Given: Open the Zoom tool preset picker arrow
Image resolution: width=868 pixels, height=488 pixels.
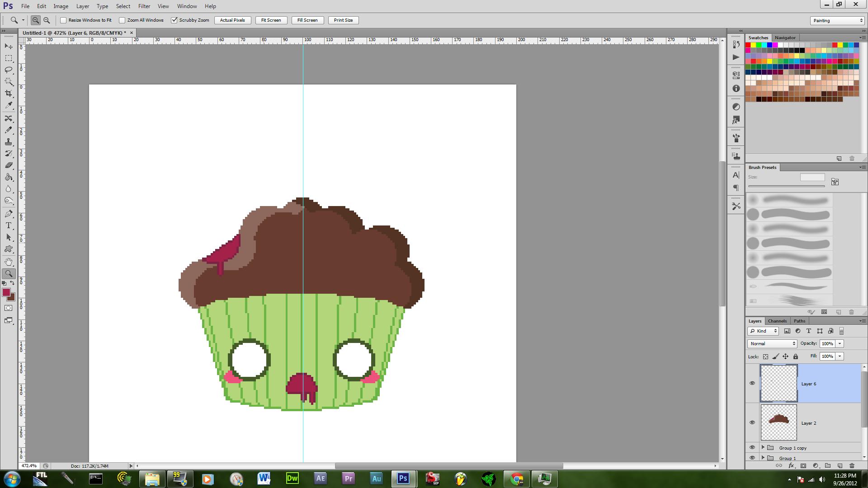Looking at the screenshot, I should (x=23, y=20).
